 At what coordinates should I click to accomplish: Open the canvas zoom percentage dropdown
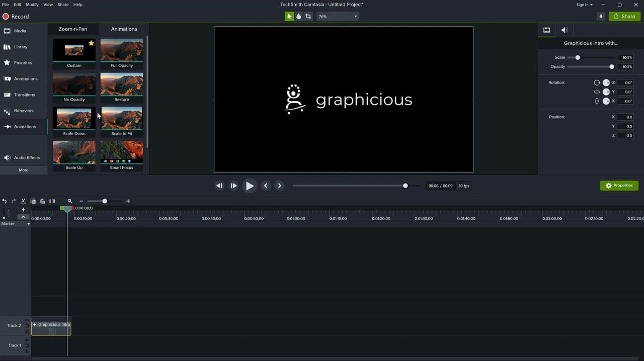(337, 16)
